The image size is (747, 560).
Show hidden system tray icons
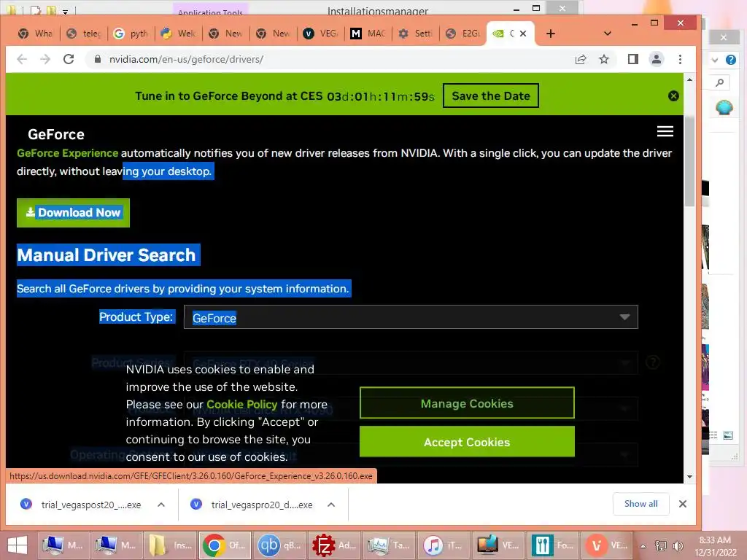coord(643,546)
